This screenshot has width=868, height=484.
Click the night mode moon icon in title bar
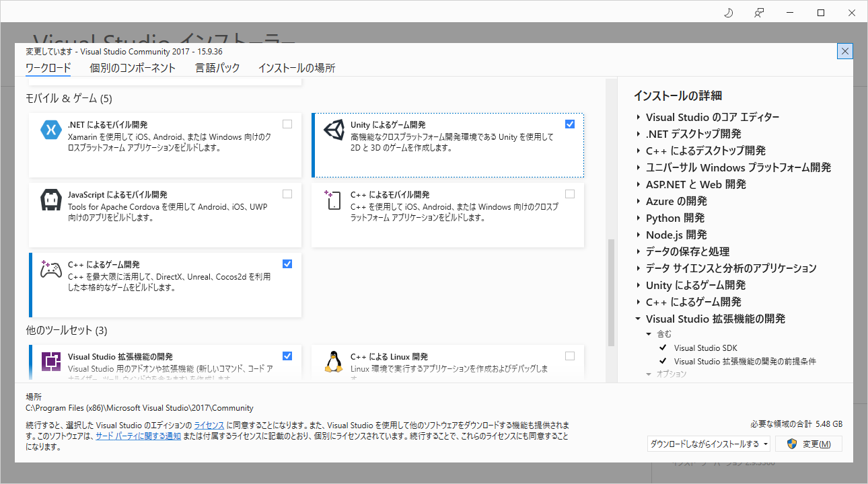tap(728, 13)
